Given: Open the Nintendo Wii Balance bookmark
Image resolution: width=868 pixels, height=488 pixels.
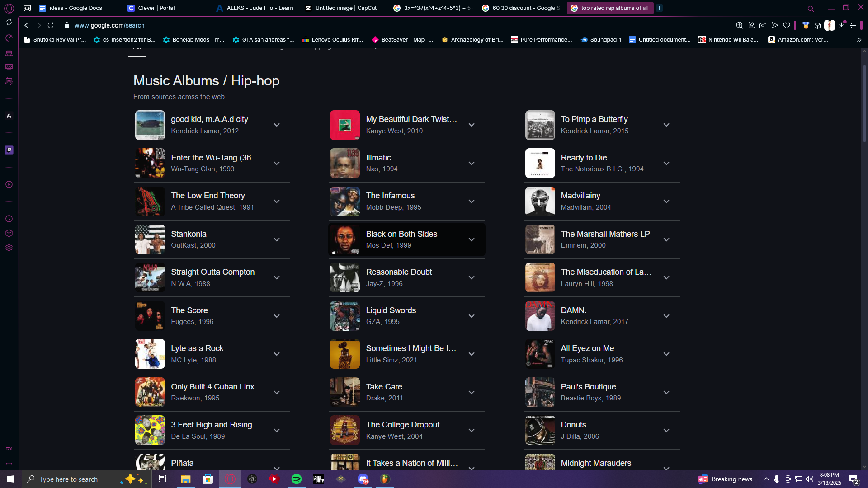Looking at the screenshot, I should 728,40.
